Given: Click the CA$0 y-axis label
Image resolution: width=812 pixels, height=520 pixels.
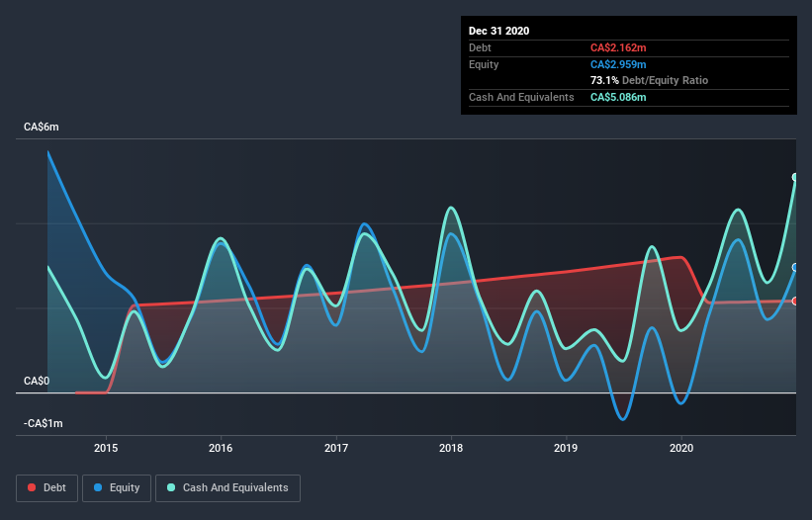Looking at the screenshot, I should (x=37, y=382).
